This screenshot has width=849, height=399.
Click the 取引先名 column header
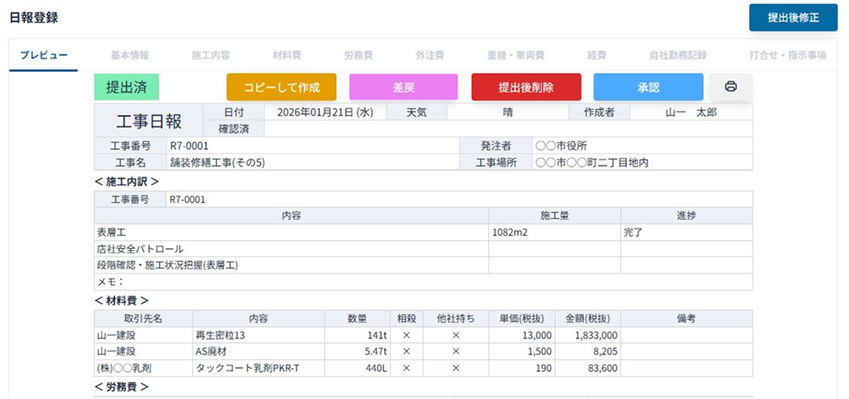(143, 319)
